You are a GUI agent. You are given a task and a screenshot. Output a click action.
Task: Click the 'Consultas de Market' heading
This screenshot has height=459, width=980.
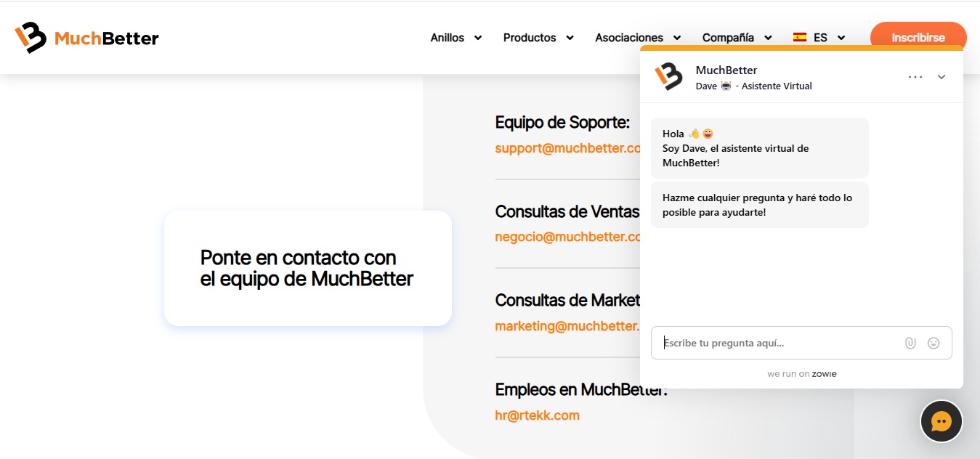[x=567, y=300]
